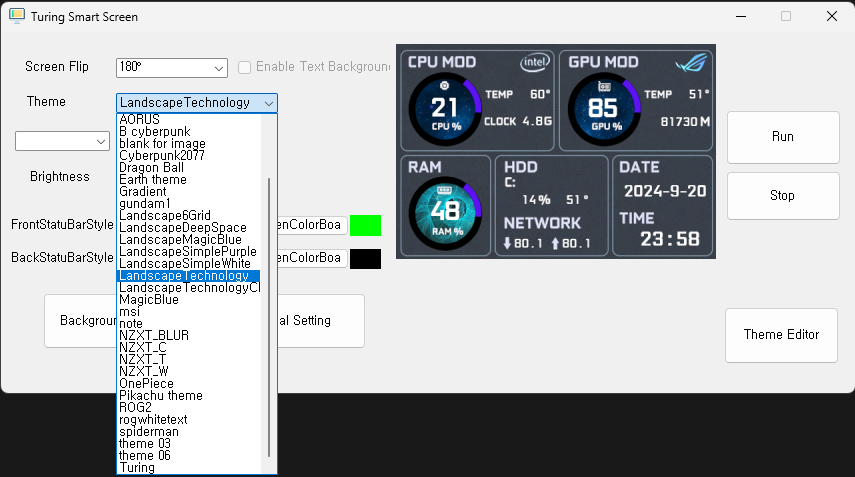Select rogwhitetext theme
The image size is (855, 477).
pos(189,419)
